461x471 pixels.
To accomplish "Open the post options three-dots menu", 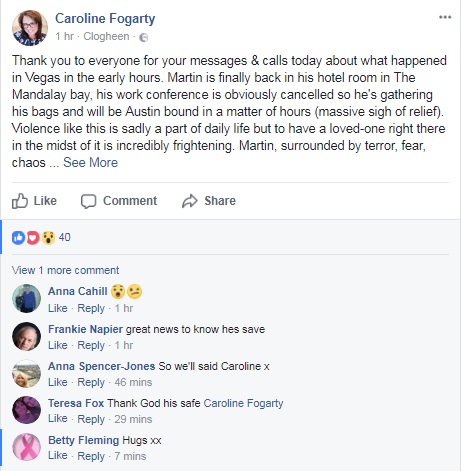I will [445, 17].
